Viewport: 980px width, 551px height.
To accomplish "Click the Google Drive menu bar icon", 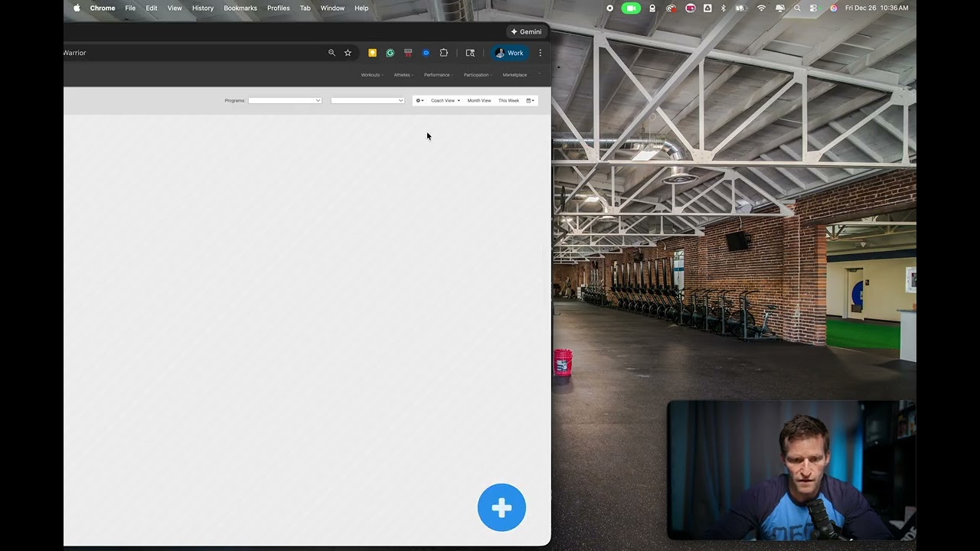I will point(707,8).
